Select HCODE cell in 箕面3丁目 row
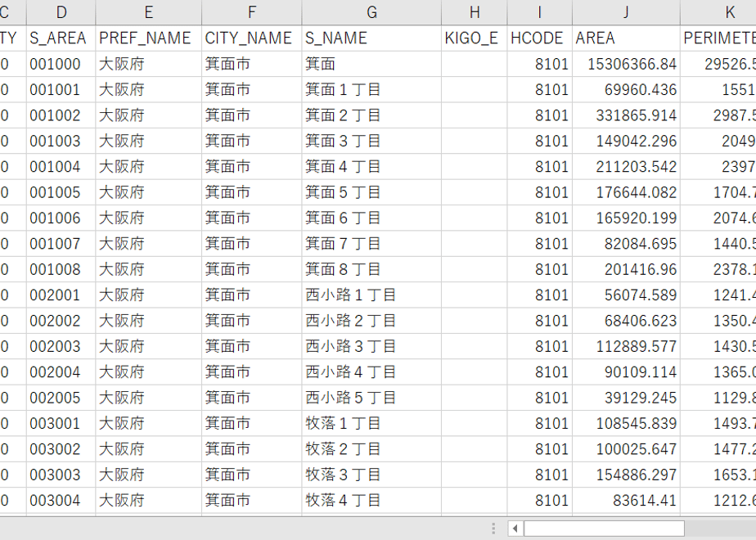 point(540,141)
